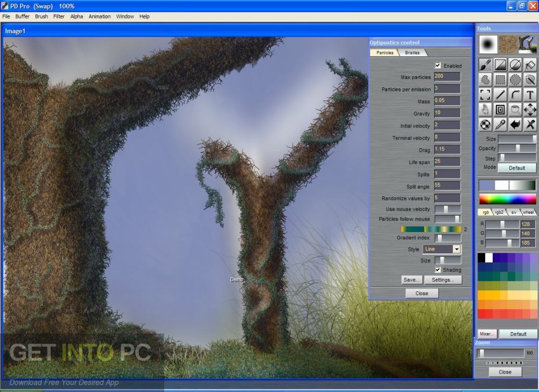Viewport: 539px width, 392px height.
Task: Open the Animation menu
Action: click(99, 16)
